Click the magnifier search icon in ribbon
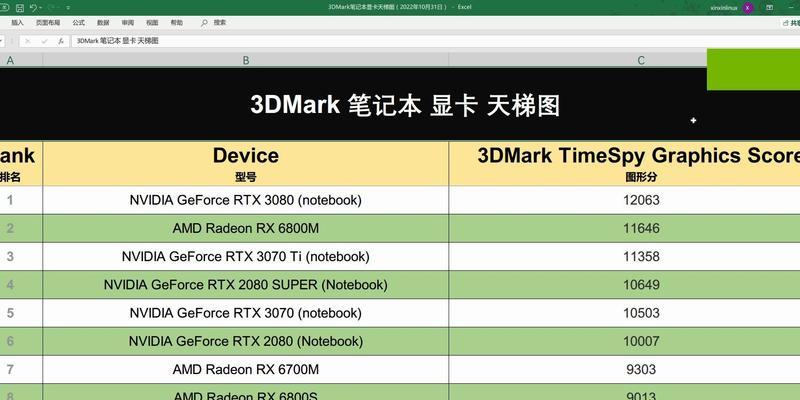 click(x=205, y=23)
